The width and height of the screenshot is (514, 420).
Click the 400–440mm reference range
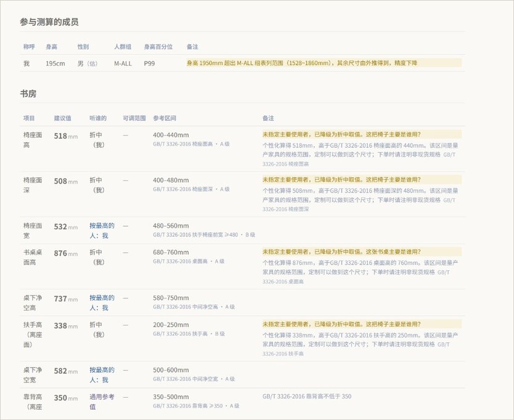click(171, 135)
